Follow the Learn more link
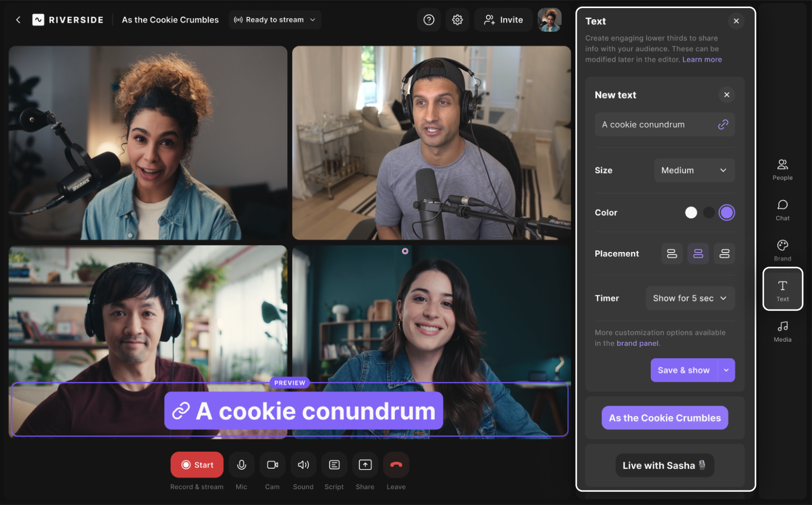The width and height of the screenshot is (812, 505). point(702,59)
